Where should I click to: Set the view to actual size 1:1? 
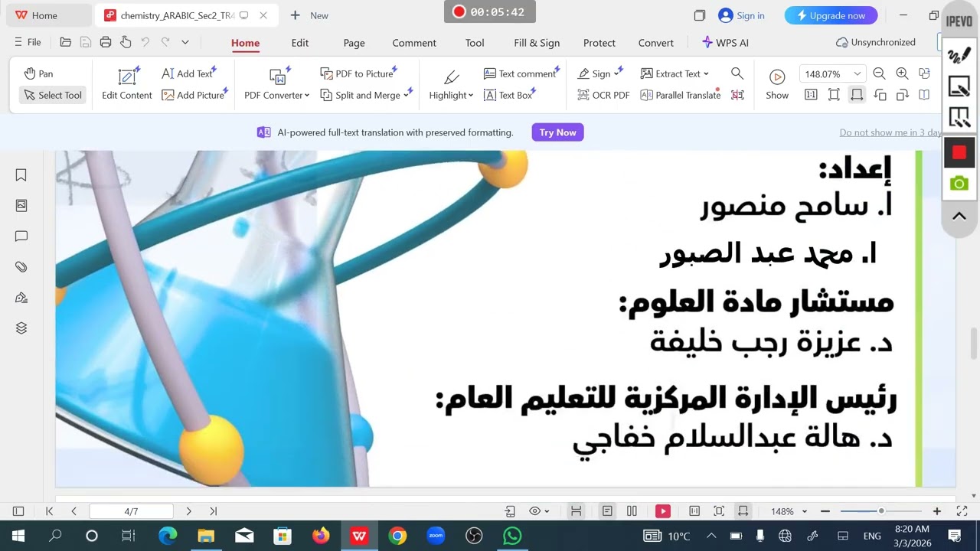[x=811, y=95]
